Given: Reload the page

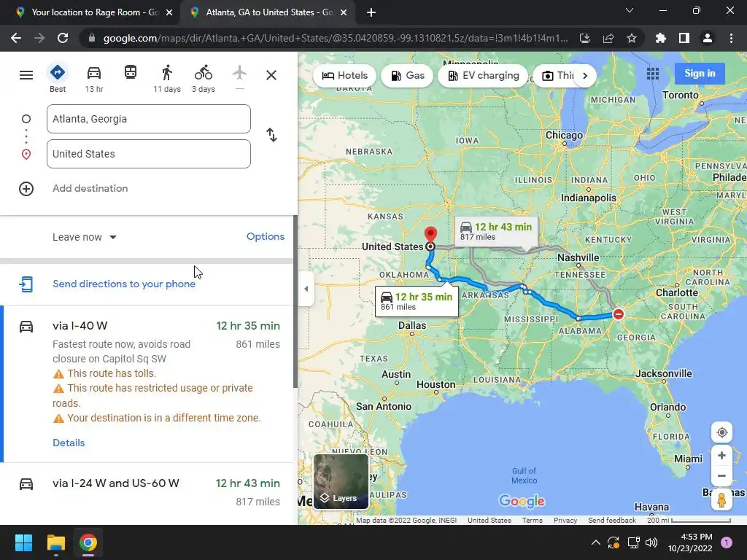Looking at the screenshot, I should [63, 38].
